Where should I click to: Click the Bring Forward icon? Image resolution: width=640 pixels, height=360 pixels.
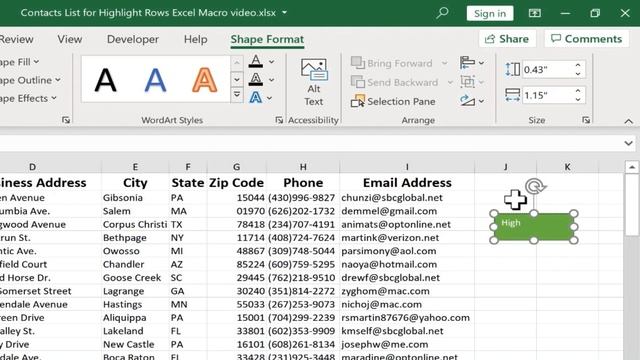click(x=358, y=63)
